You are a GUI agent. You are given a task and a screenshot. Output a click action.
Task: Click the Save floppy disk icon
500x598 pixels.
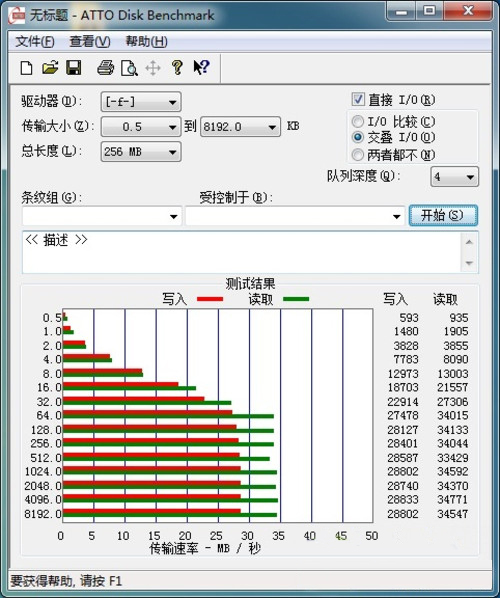pyautogui.click(x=74, y=68)
